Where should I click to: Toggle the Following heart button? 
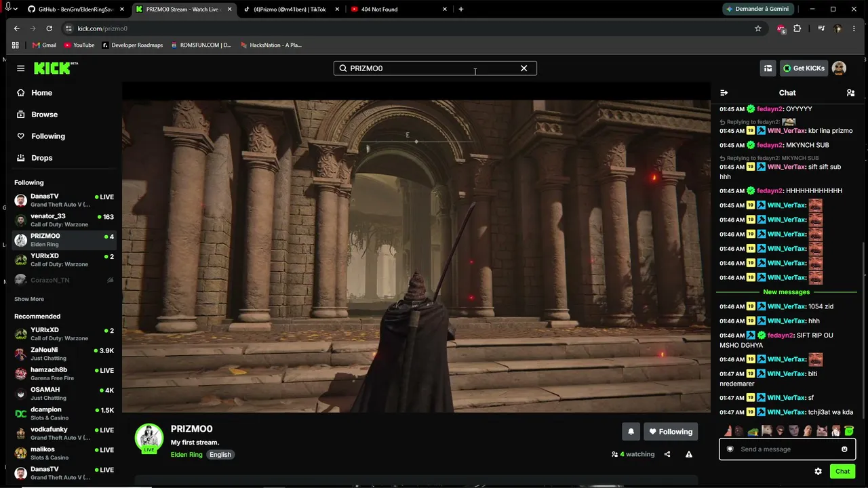tap(671, 432)
